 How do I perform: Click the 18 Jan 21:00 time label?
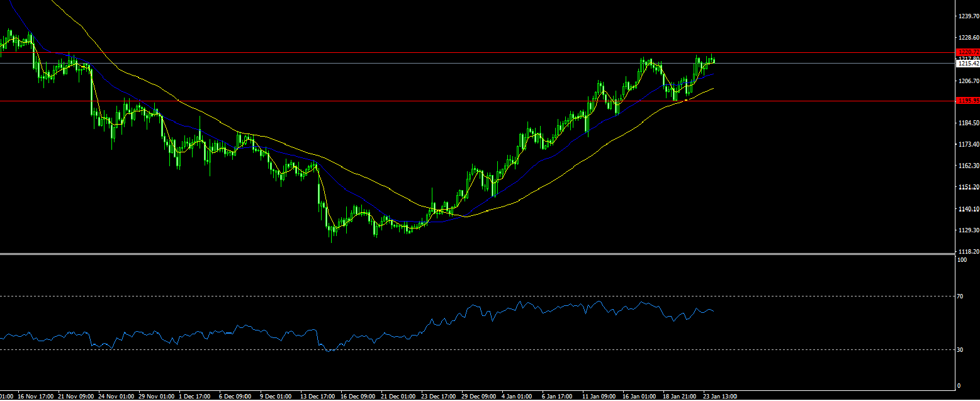click(680, 397)
